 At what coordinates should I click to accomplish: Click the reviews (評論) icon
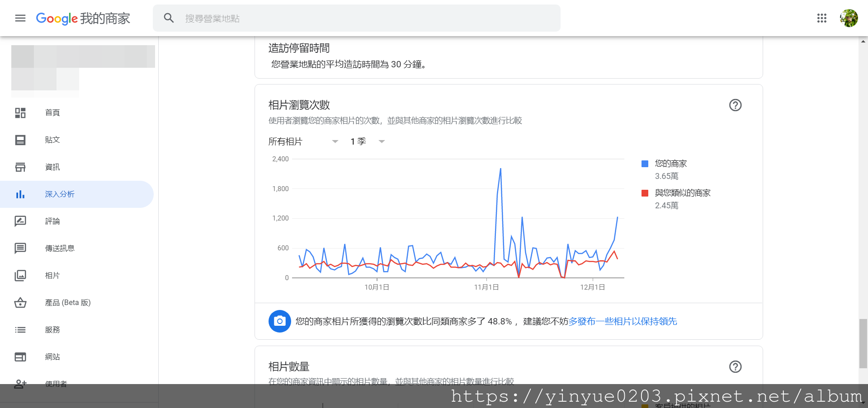click(20, 221)
